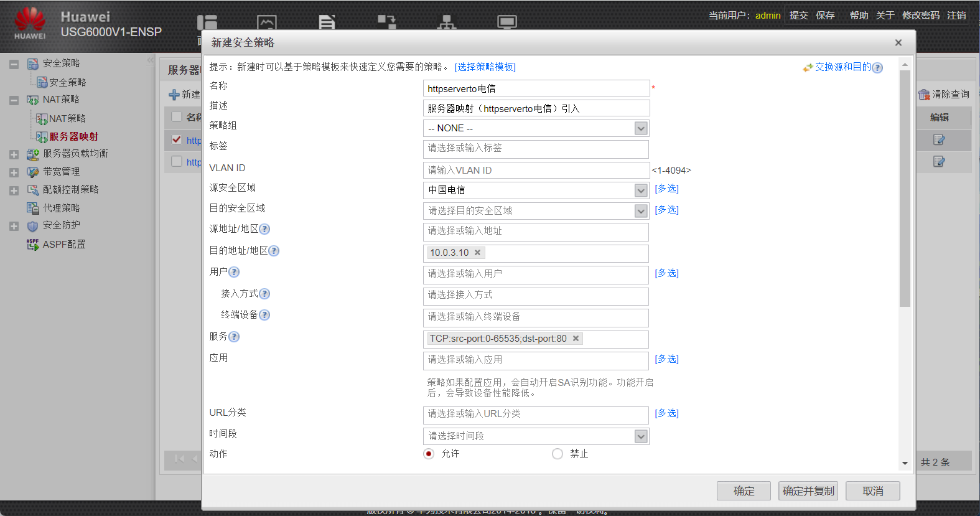Open the policy document icon in top navigation
The height and width of the screenshot is (516, 980).
pos(327,22)
